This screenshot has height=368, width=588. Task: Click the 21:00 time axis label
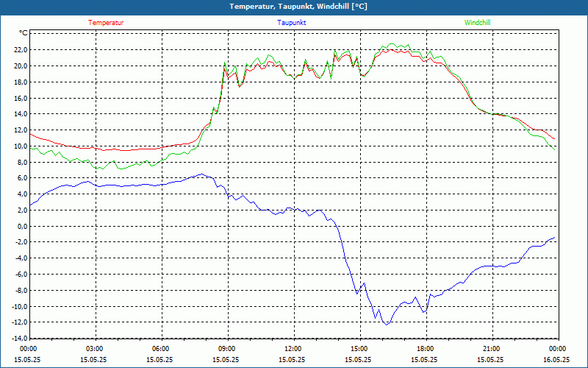[x=491, y=349]
